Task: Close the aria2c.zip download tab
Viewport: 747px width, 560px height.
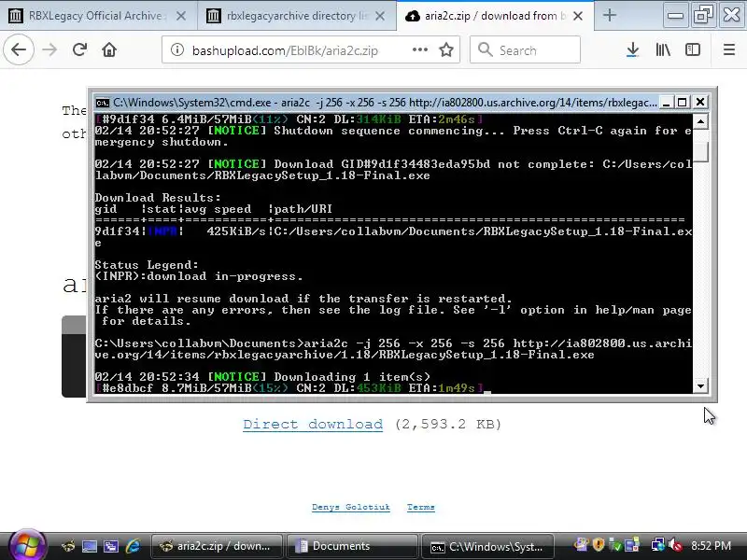Action: [578, 16]
